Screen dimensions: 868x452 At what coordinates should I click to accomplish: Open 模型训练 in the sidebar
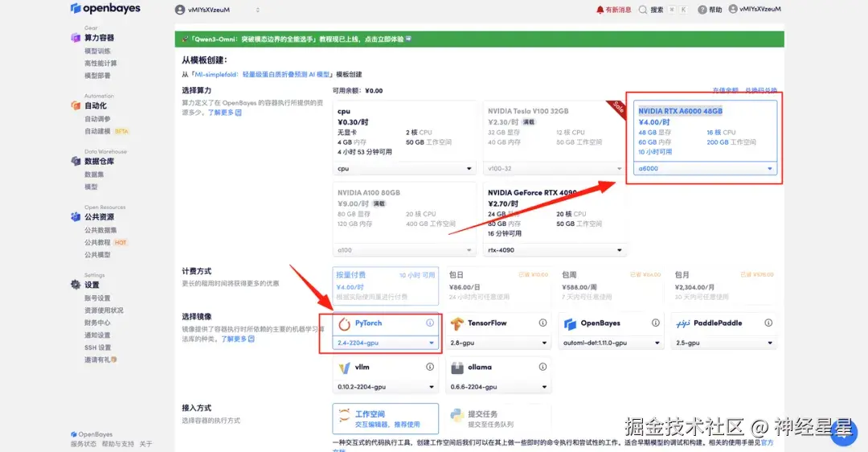[97, 51]
